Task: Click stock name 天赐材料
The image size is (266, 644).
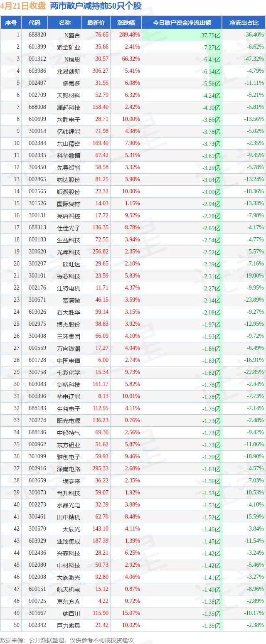Action: coord(69,95)
